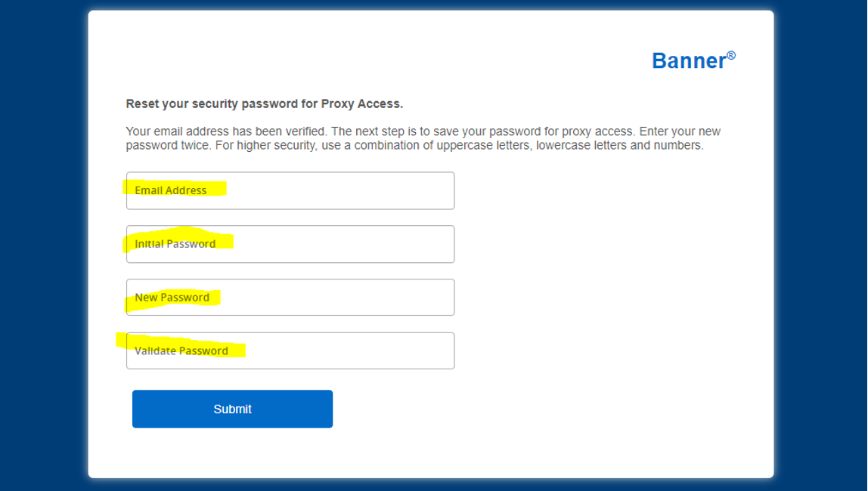Click the highlighted Email Address label

[169, 190]
